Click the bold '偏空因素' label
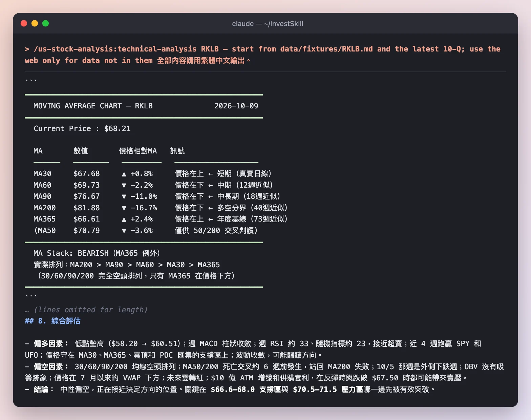This screenshot has width=531, height=420. click(x=48, y=367)
